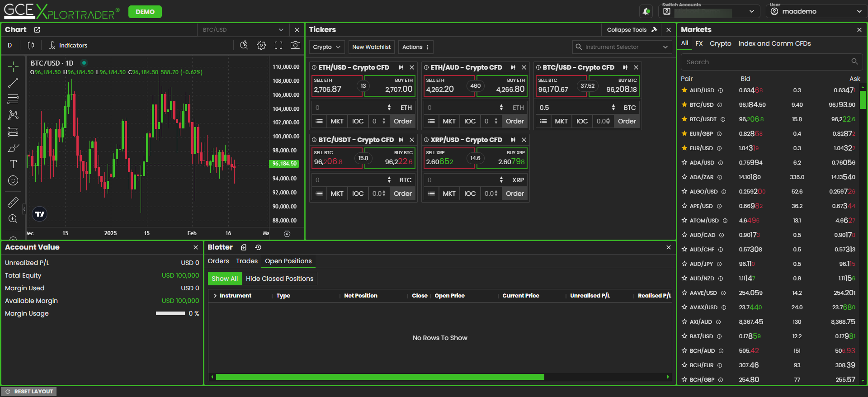This screenshot has width=868, height=397.
Task: Select the FX markets tab
Action: (x=699, y=43)
